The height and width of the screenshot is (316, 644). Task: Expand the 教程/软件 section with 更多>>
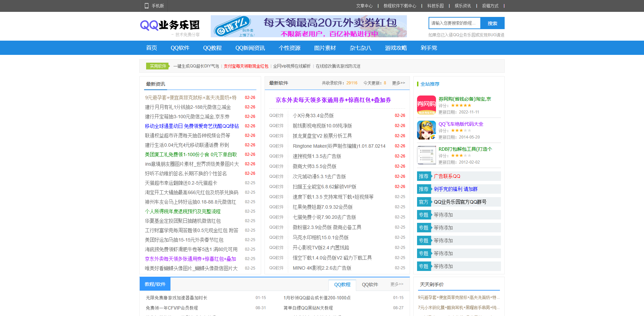pyautogui.click(x=396, y=284)
